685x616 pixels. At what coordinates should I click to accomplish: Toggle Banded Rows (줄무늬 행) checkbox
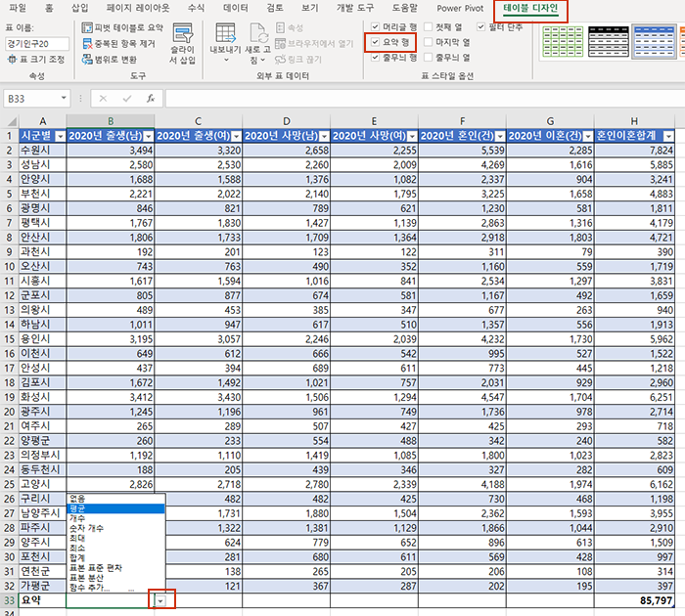(375, 57)
